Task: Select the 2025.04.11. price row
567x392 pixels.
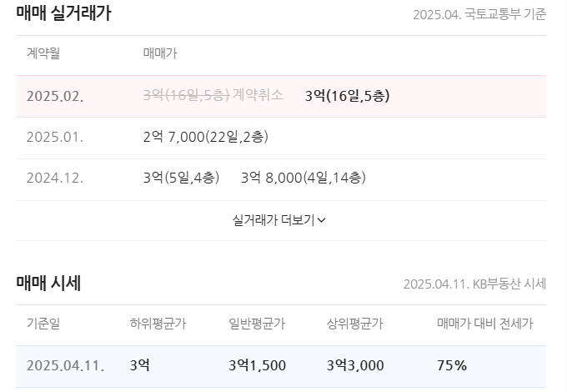Action: point(65,365)
